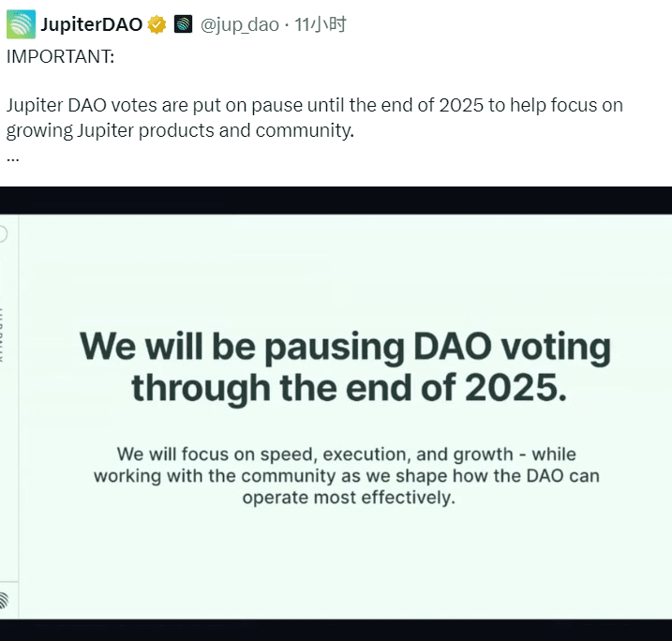Image resolution: width=672 pixels, height=641 pixels.
Task: Click the black bar below the slide
Action: (x=336, y=630)
